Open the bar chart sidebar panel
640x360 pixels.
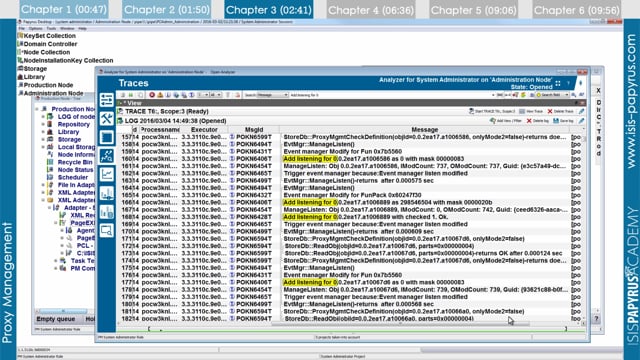tap(107, 193)
